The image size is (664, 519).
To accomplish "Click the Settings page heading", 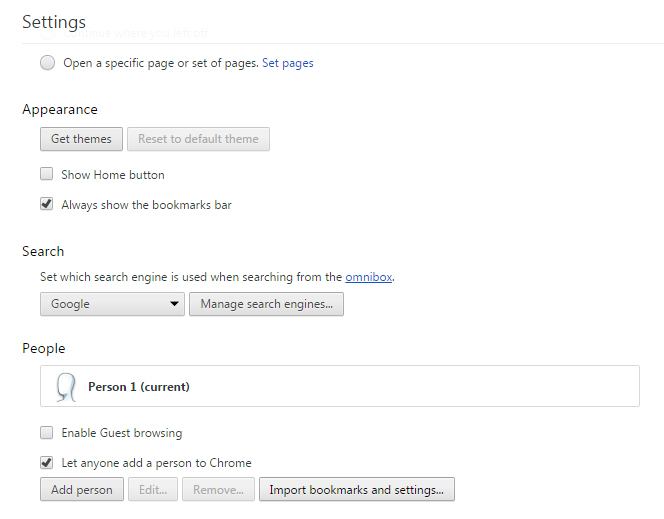I will [x=54, y=21].
